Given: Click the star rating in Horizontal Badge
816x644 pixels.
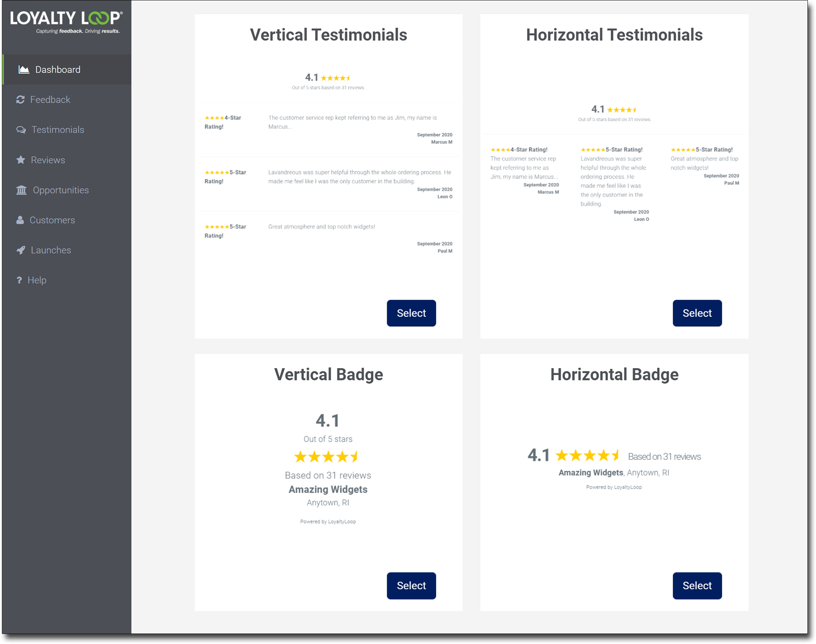Looking at the screenshot, I should click(x=587, y=455).
